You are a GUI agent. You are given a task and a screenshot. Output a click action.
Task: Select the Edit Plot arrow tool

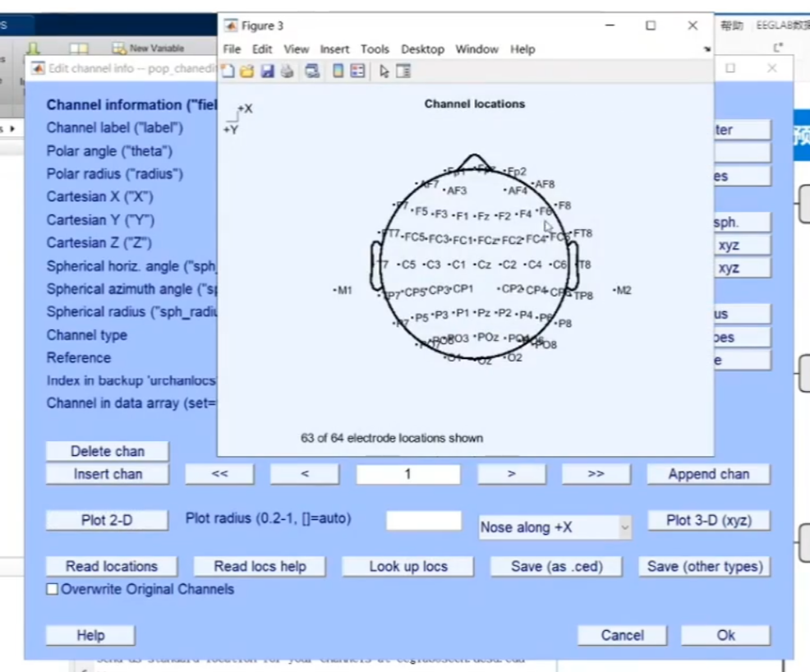tap(384, 71)
